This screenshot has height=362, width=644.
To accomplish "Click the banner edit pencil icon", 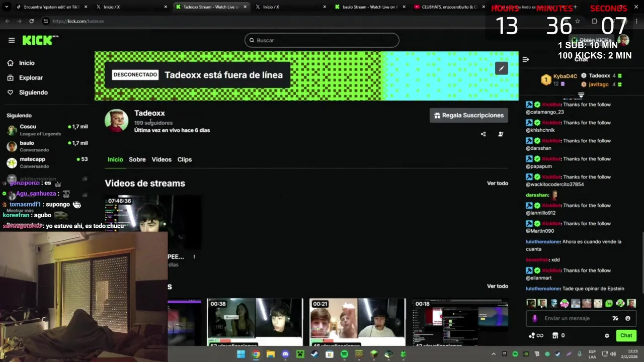I will [502, 68].
